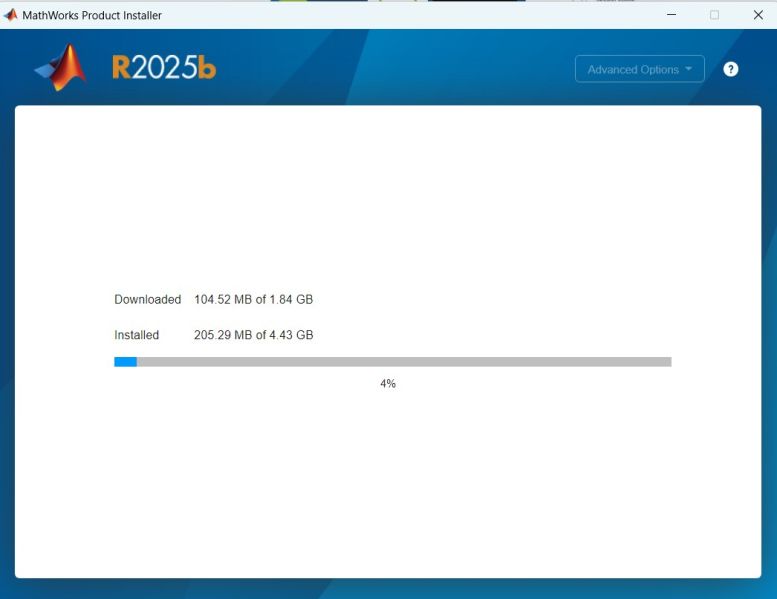Click blue header space between logo and Advanced Options
The width and height of the screenshot is (777, 599).
(x=400, y=68)
